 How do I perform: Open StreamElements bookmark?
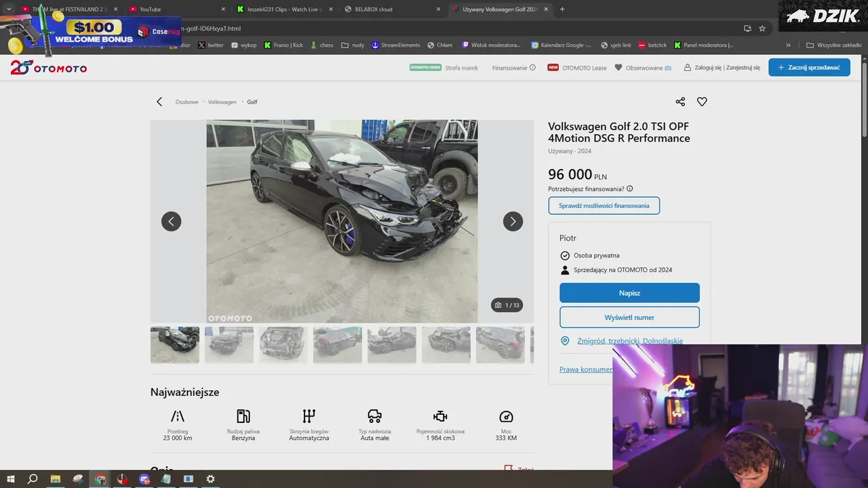coord(396,45)
